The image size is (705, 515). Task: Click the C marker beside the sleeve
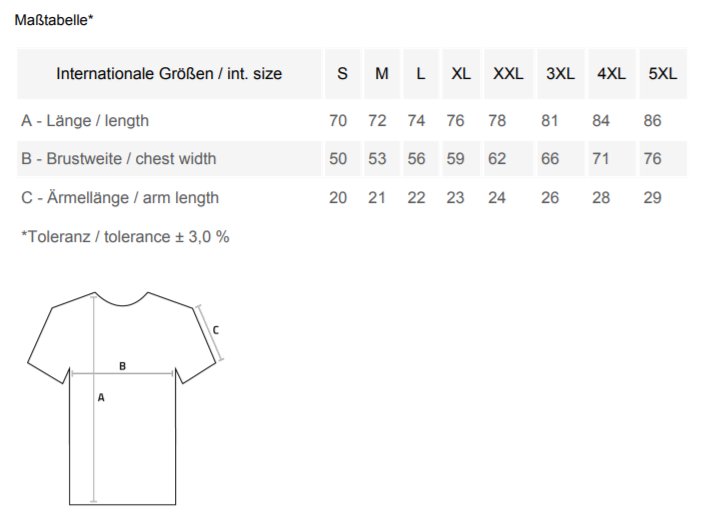(x=215, y=330)
